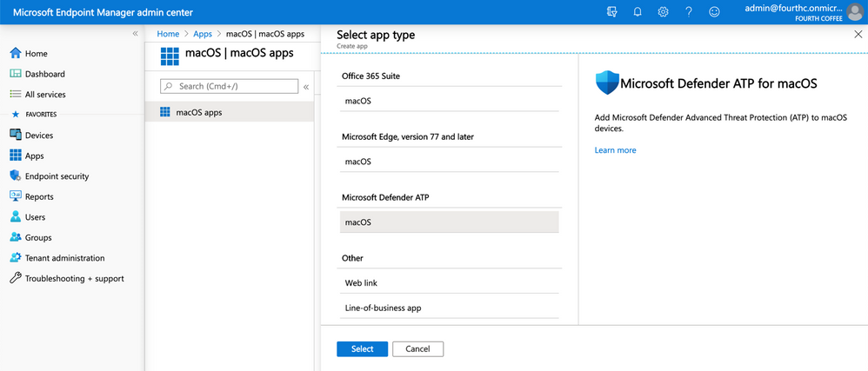Click the feedback smiley icon
This screenshot has height=371, width=868.
pos(714,11)
